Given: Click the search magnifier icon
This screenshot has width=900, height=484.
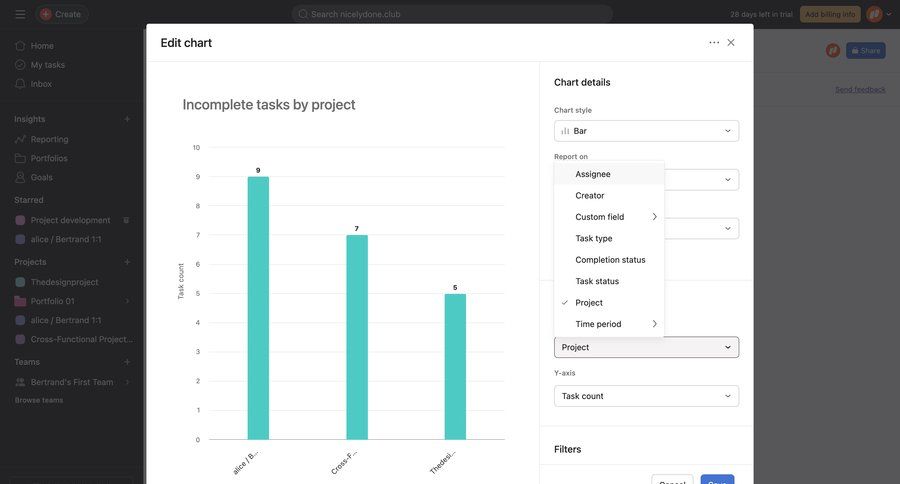Looking at the screenshot, I should (x=303, y=14).
